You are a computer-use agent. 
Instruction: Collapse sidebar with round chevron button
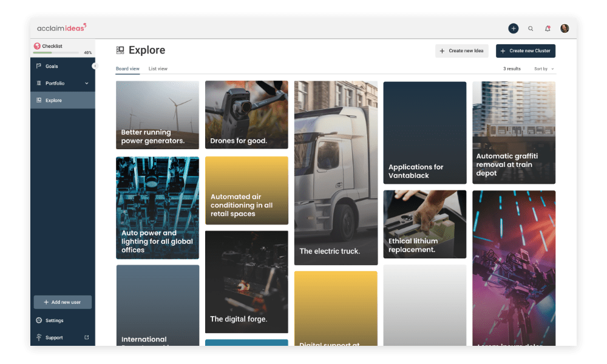(95, 66)
